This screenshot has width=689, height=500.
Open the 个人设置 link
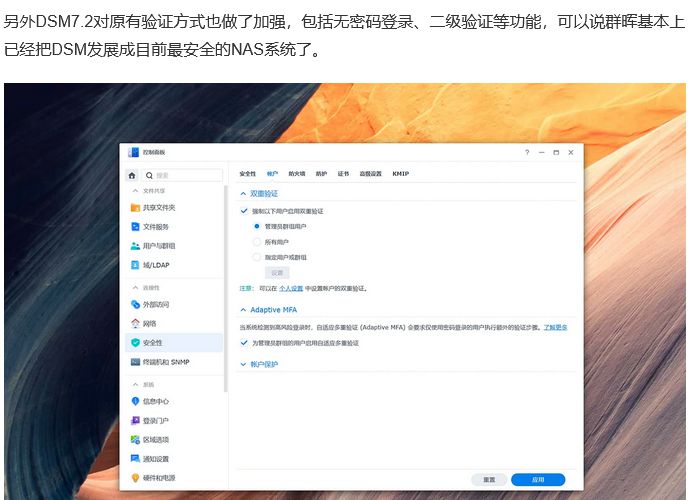(291, 289)
